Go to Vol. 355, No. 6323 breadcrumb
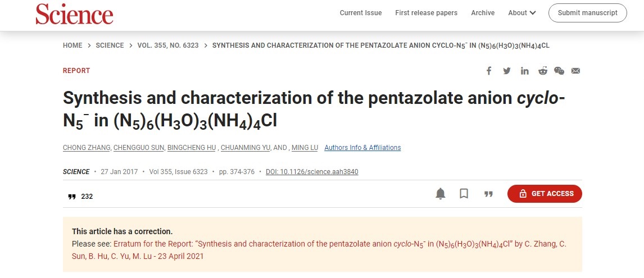Viewport: 644px width, 278px height. (x=168, y=45)
